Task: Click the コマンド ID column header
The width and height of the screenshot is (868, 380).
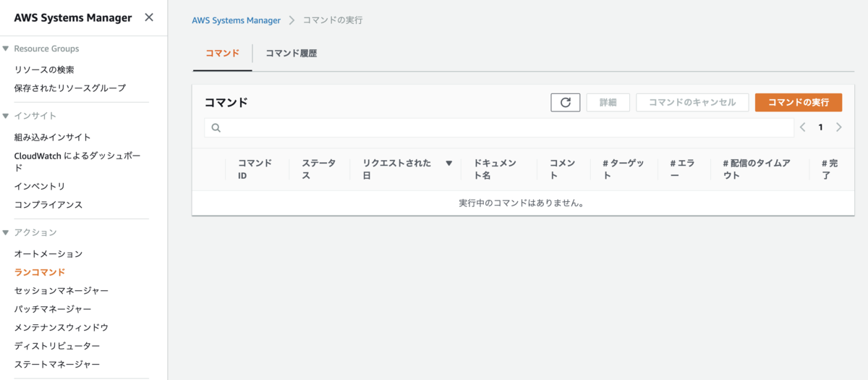Action: (255, 169)
